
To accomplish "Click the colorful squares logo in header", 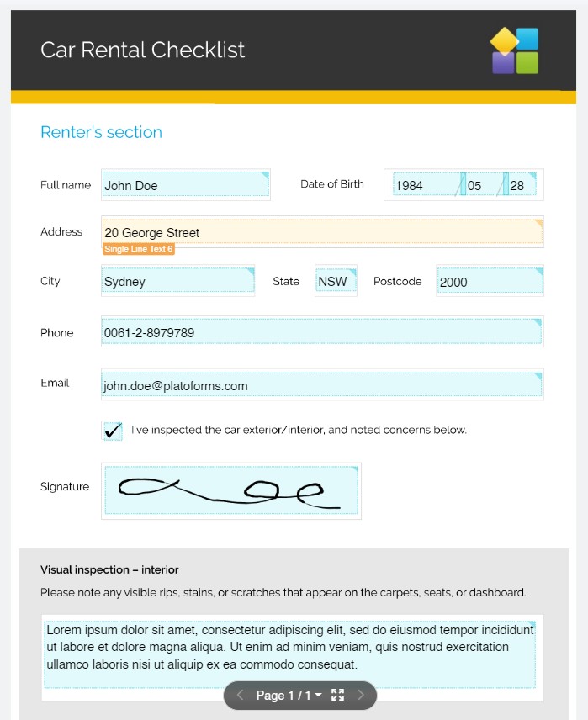I will pos(515,51).
